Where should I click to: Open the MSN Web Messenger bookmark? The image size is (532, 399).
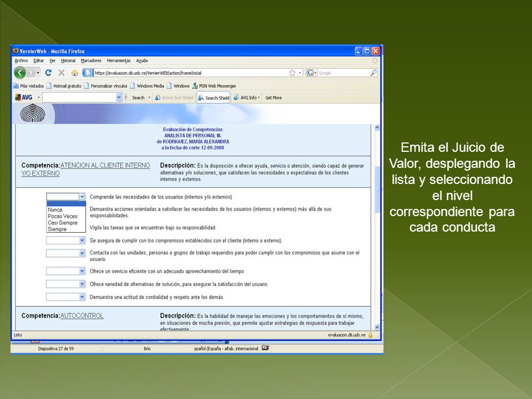point(214,86)
